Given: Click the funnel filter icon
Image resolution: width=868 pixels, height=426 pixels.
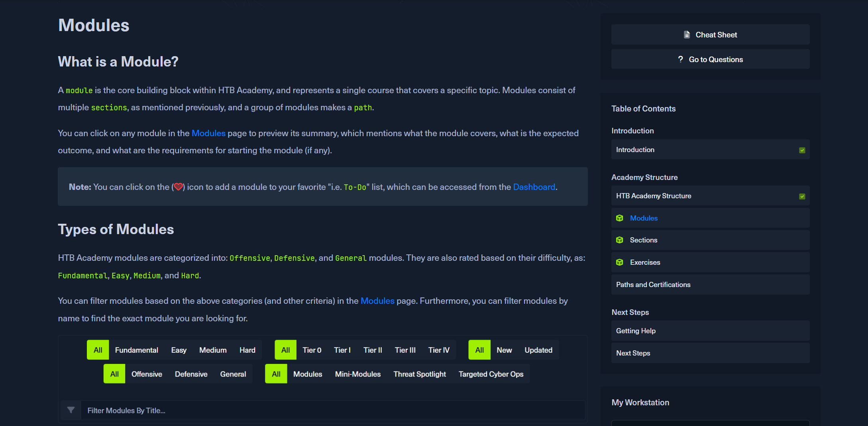Looking at the screenshot, I should (x=71, y=410).
